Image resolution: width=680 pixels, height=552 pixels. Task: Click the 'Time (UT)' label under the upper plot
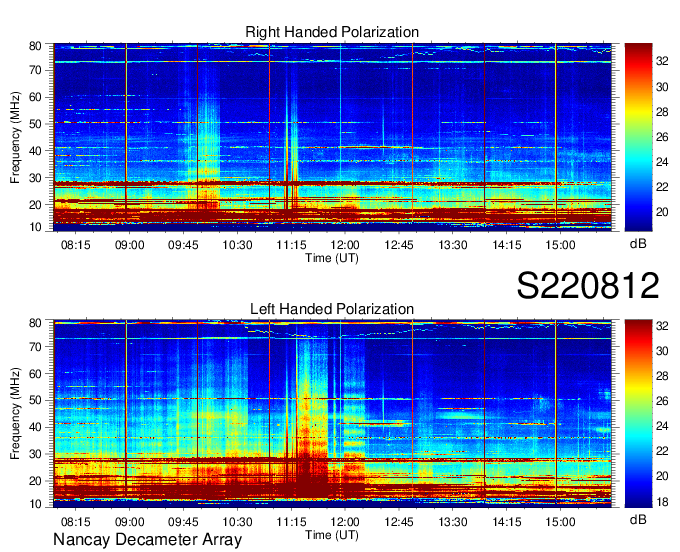coord(332,258)
